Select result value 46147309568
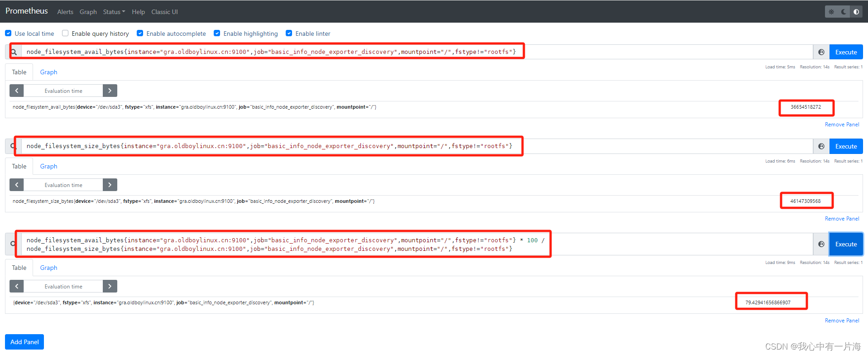Viewport: 868px width, 355px height. tap(805, 201)
